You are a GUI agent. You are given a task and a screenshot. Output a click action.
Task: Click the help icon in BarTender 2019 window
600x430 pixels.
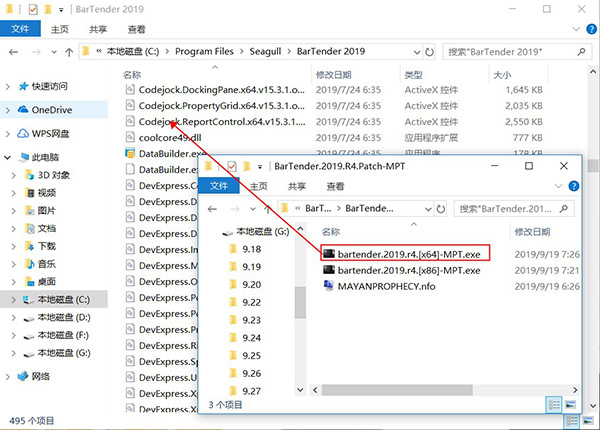(x=592, y=29)
